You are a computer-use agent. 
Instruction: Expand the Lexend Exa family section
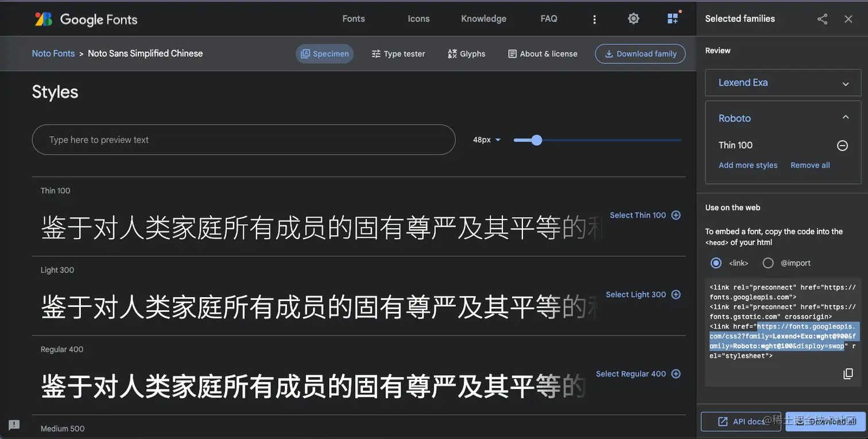(x=783, y=83)
